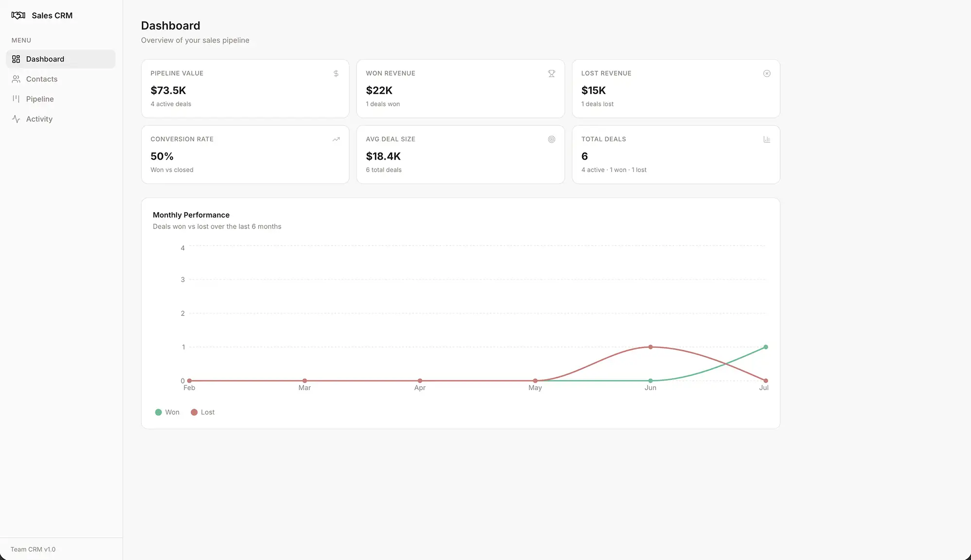Click the Pipeline columns icon in sidebar
The image size is (971, 560).
click(16, 99)
